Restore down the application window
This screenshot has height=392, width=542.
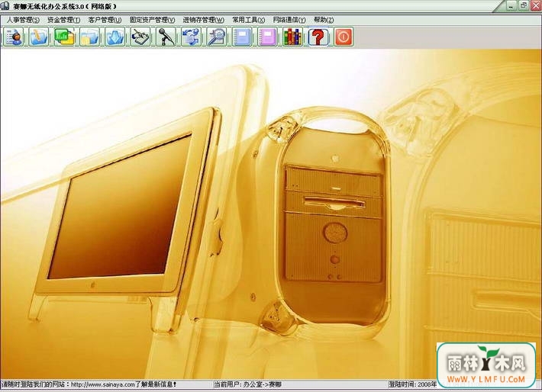[x=524, y=5]
